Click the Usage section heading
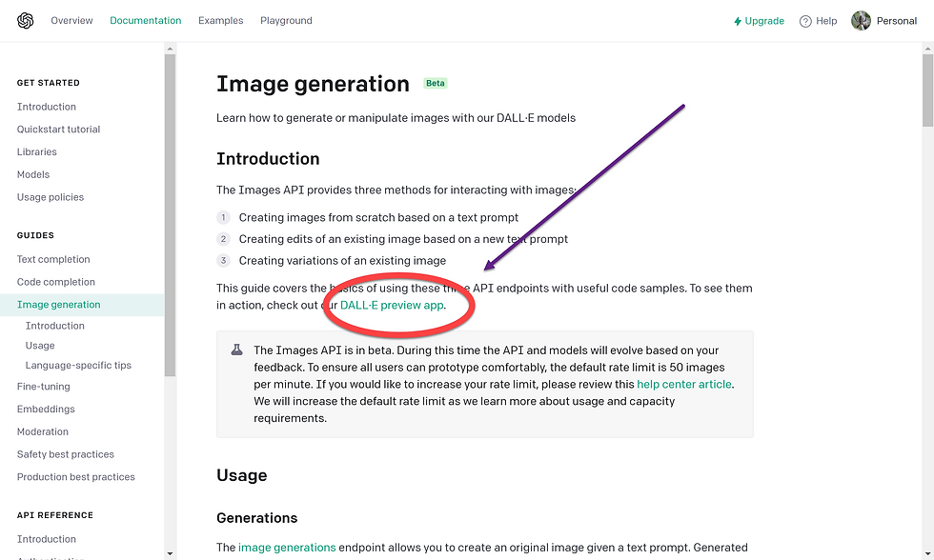Image resolution: width=934 pixels, height=560 pixels. [242, 475]
